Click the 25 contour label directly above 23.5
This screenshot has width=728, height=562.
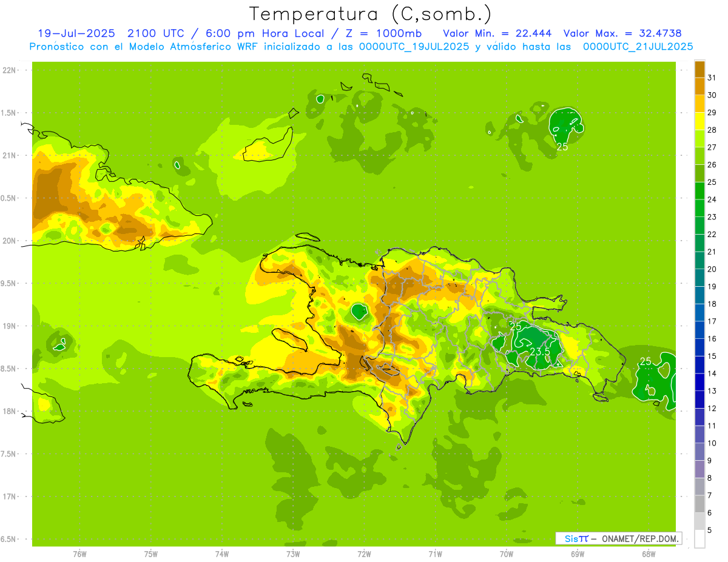tap(516, 326)
